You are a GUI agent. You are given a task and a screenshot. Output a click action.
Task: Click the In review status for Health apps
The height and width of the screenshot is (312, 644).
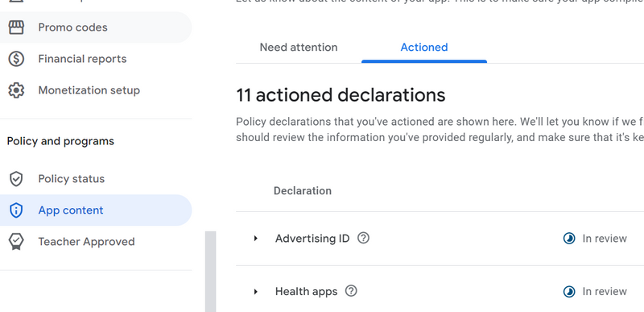[x=605, y=292]
